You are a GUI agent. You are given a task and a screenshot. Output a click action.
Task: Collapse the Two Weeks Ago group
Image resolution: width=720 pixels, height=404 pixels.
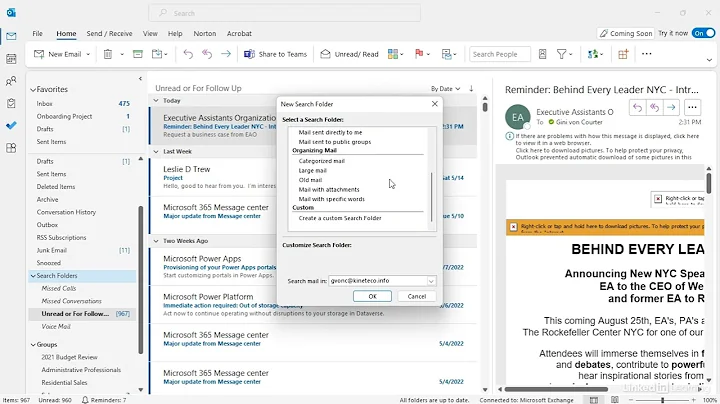coord(156,241)
